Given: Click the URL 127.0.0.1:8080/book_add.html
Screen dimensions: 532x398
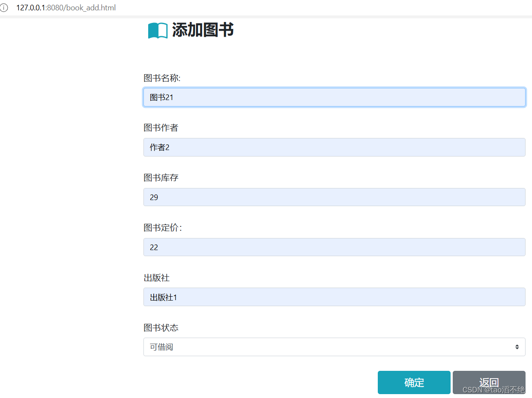Looking at the screenshot, I should 66,8.
